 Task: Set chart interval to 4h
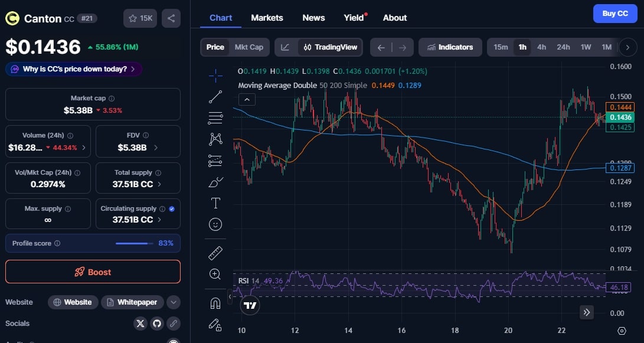click(541, 47)
